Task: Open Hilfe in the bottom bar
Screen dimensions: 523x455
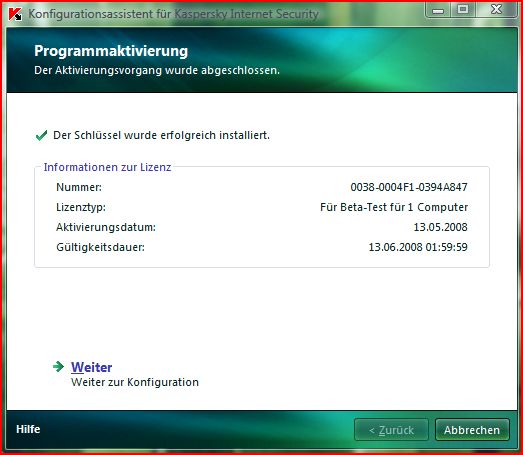Action: [28, 429]
